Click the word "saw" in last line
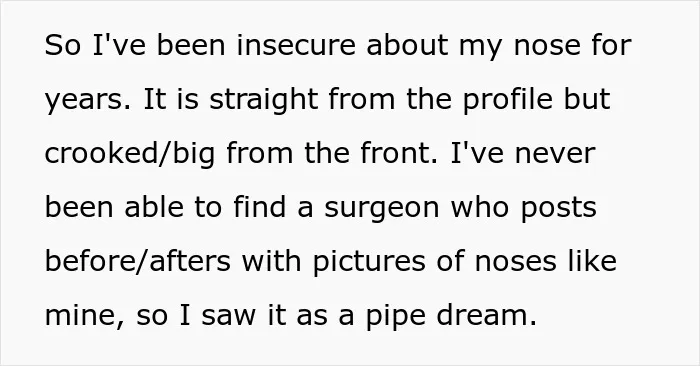 coord(229,316)
